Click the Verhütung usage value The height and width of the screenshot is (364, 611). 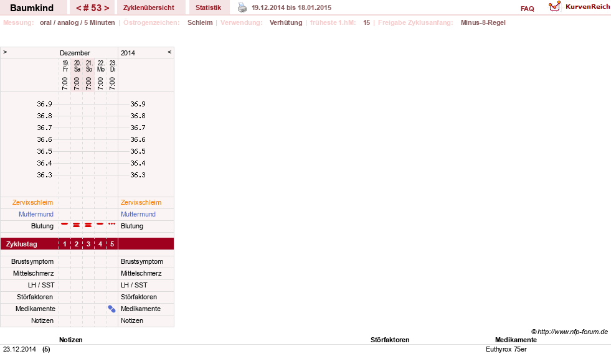click(x=286, y=22)
